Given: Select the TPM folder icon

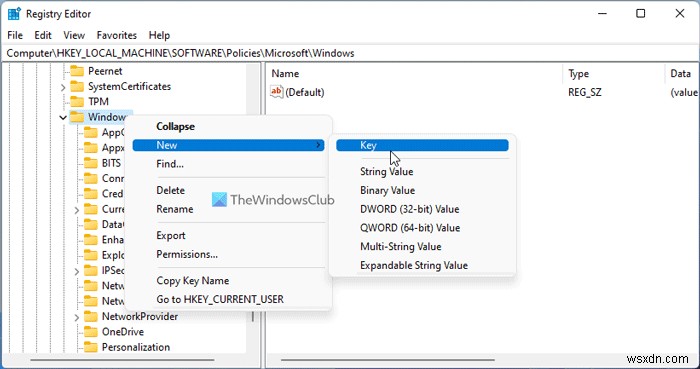Looking at the screenshot, I should click(x=77, y=101).
